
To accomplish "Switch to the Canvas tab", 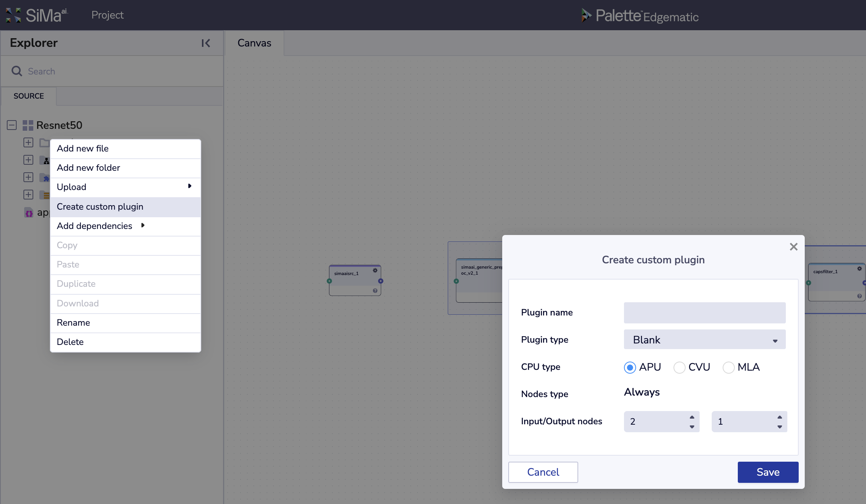I will coord(254,43).
